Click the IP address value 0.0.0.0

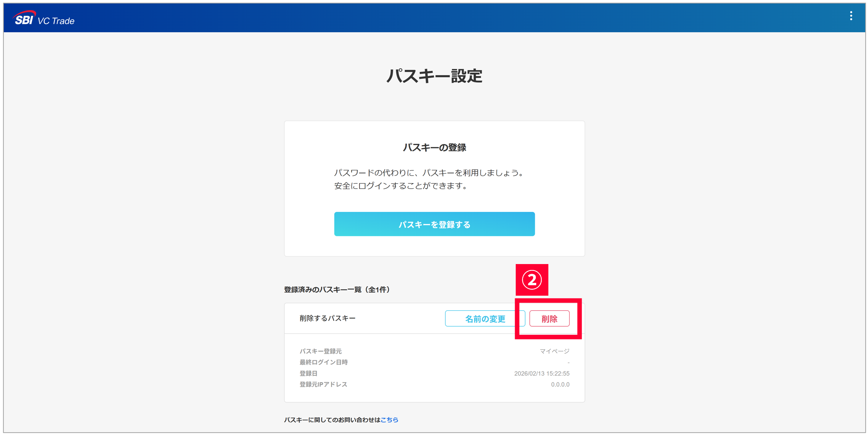(560, 384)
